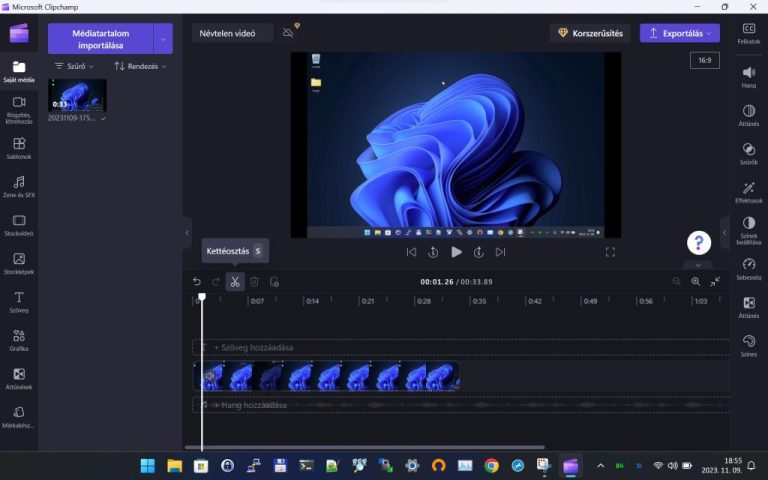Open the Márkakészlet brand kit panel
This screenshot has width=768, height=480.
[x=19, y=417]
